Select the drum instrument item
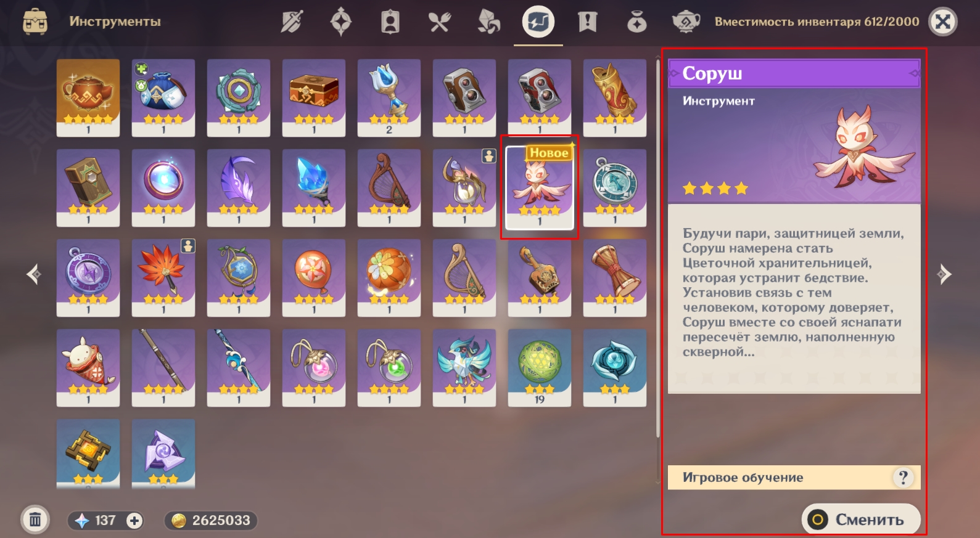This screenshot has height=538, width=980. click(x=615, y=278)
